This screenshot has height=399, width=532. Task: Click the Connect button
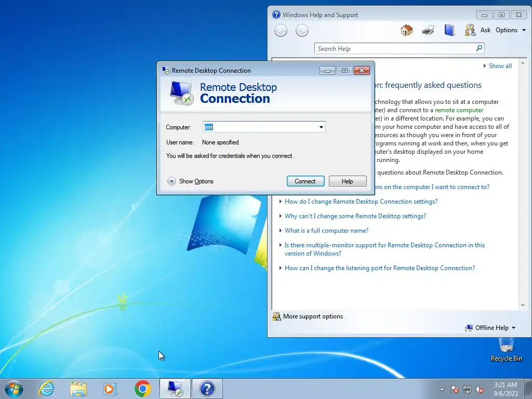pos(305,181)
